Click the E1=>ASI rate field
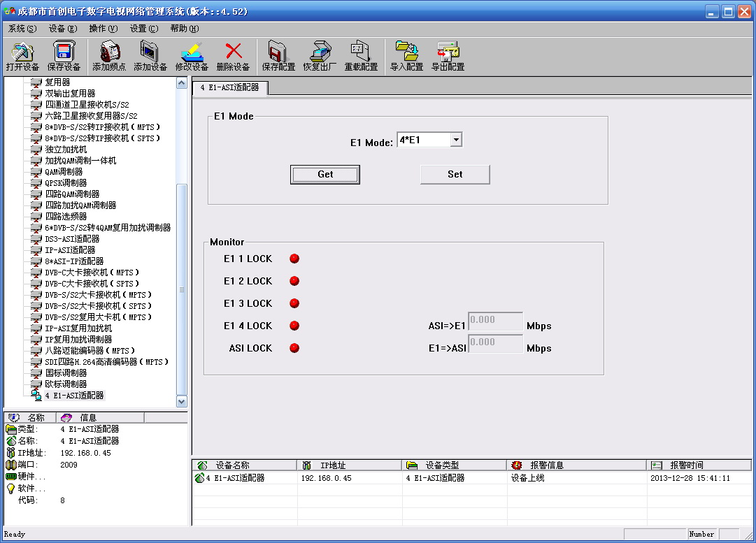 pyautogui.click(x=495, y=344)
